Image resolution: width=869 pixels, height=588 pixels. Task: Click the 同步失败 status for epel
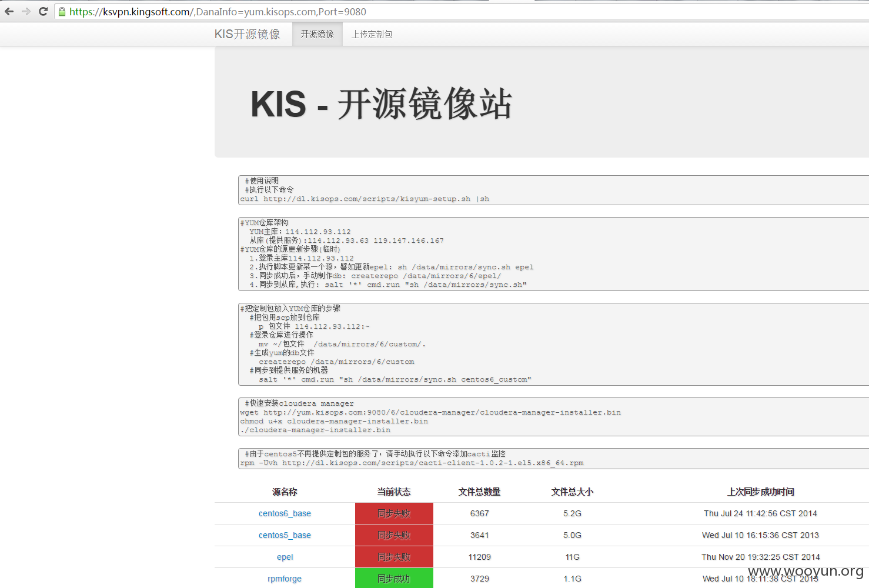[394, 557]
